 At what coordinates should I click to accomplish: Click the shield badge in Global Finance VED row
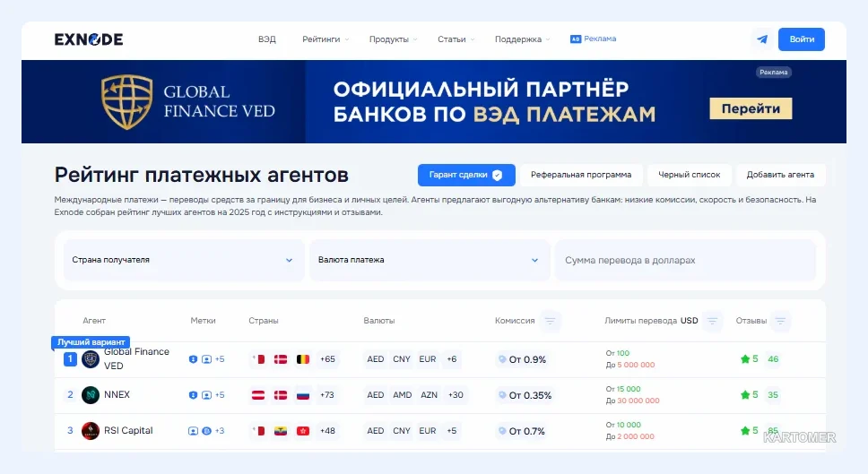[193, 359]
